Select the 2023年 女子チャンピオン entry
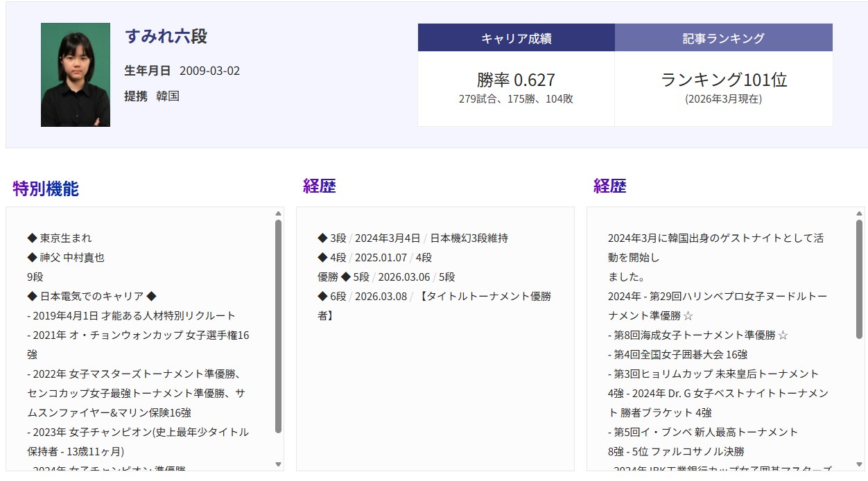Screen dimensions: 868x481 tap(137, 432)
